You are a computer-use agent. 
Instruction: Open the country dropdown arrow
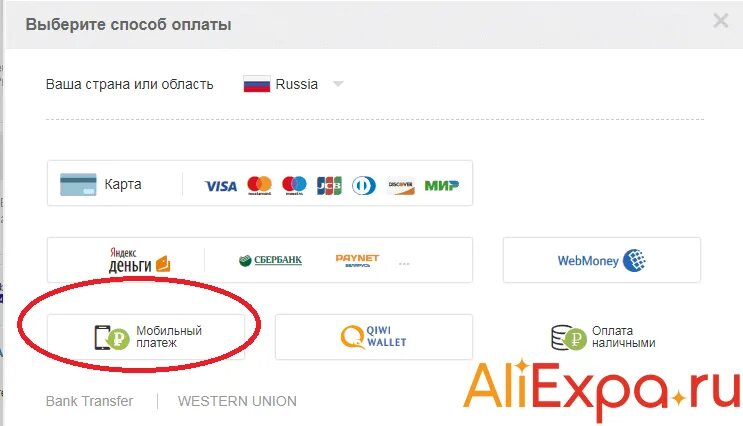338,84
